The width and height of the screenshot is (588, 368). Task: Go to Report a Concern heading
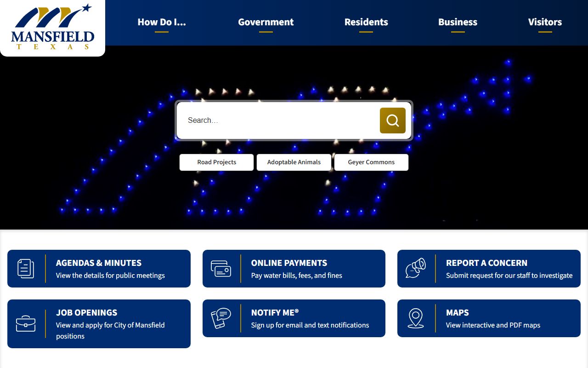click(486, 263)
